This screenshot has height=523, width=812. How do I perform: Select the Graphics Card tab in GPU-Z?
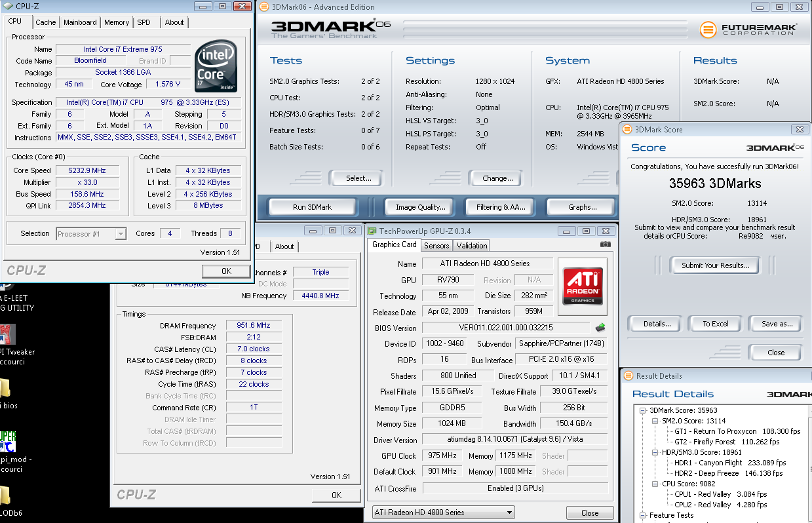pos(395,244)
